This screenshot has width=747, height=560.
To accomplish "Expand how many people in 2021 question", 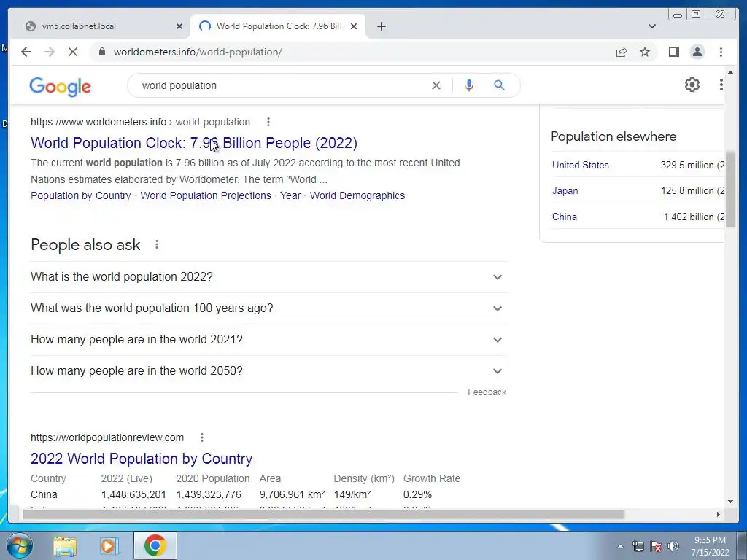I will tap(268, 340).
